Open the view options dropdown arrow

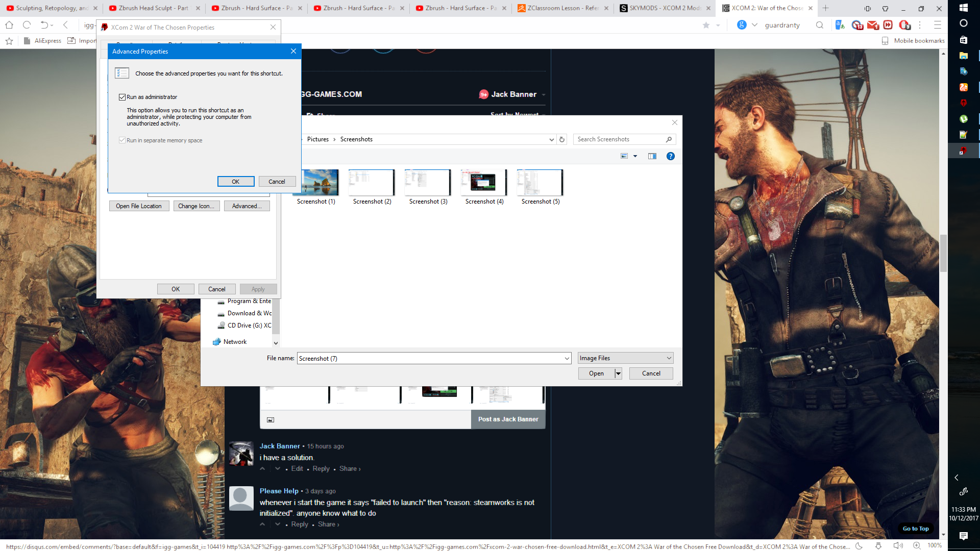pos(635,156)
